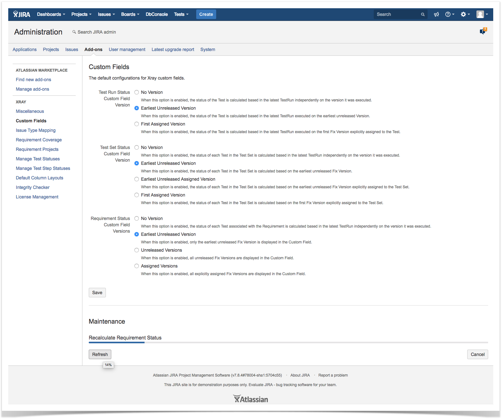Open Requirement Coverage sidebar link
Screen dimensions: 504x420
click(39, 140)
